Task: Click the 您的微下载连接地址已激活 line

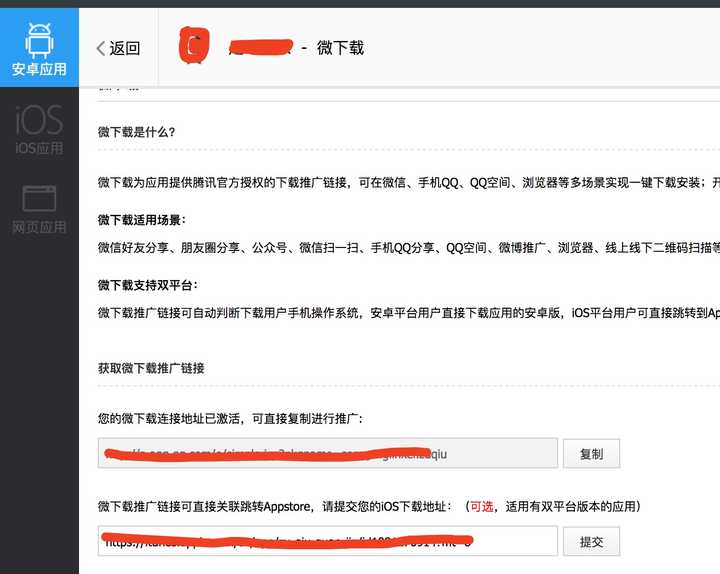Action: (230, 418)
